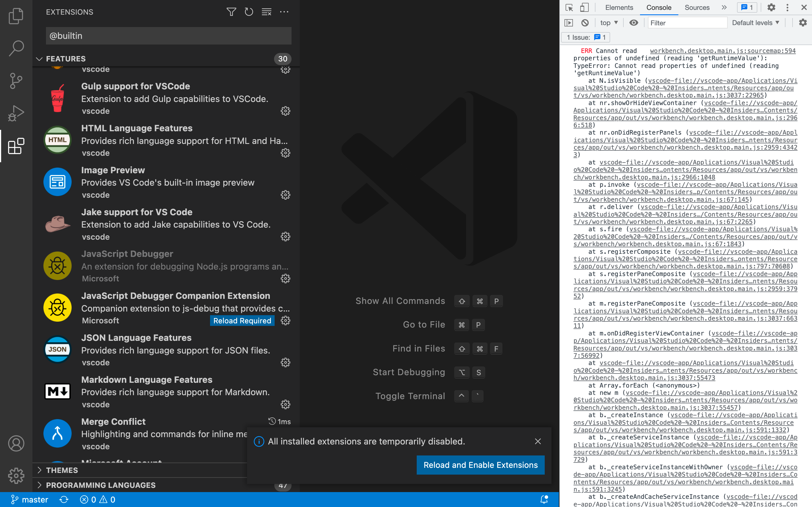
Task: Clear the DevTools console
Action: [586, 23]
